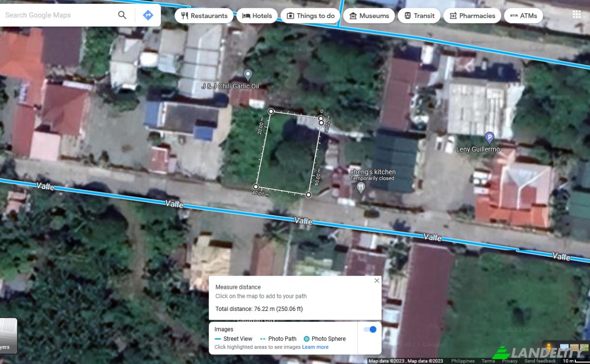Click Send feedback

(x=540, y=361)
